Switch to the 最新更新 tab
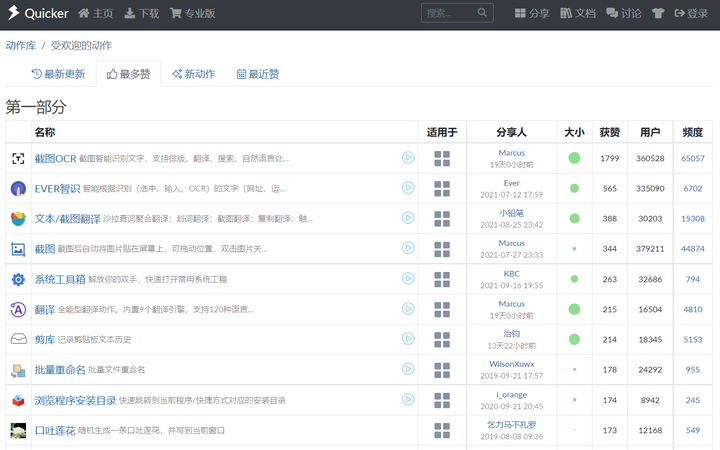 58,74
